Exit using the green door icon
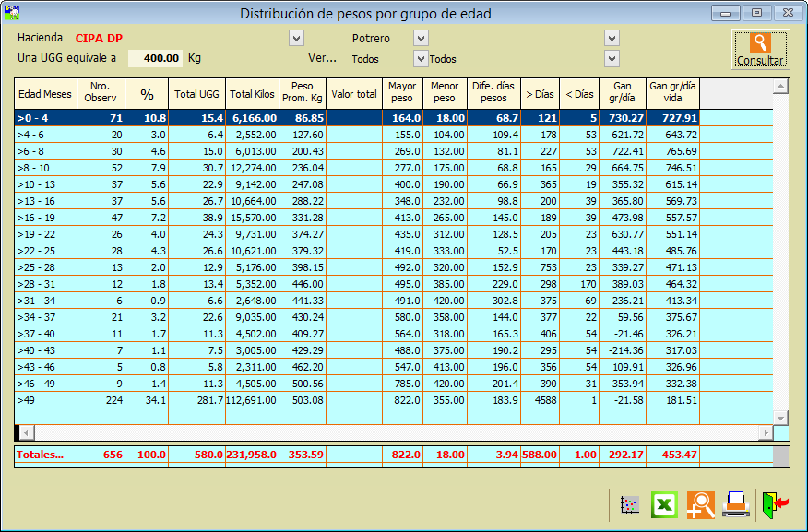This screenshot has height=532, width=808. [775, 504]
